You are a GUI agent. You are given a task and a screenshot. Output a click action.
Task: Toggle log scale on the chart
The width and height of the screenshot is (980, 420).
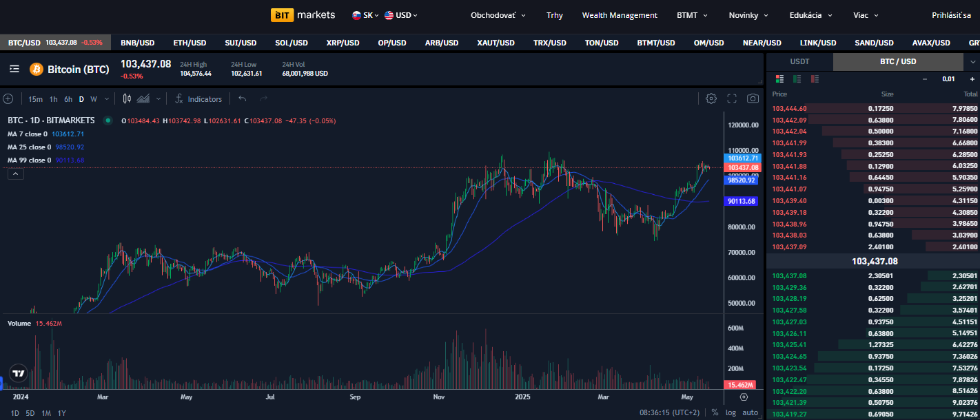click(731, 412)
